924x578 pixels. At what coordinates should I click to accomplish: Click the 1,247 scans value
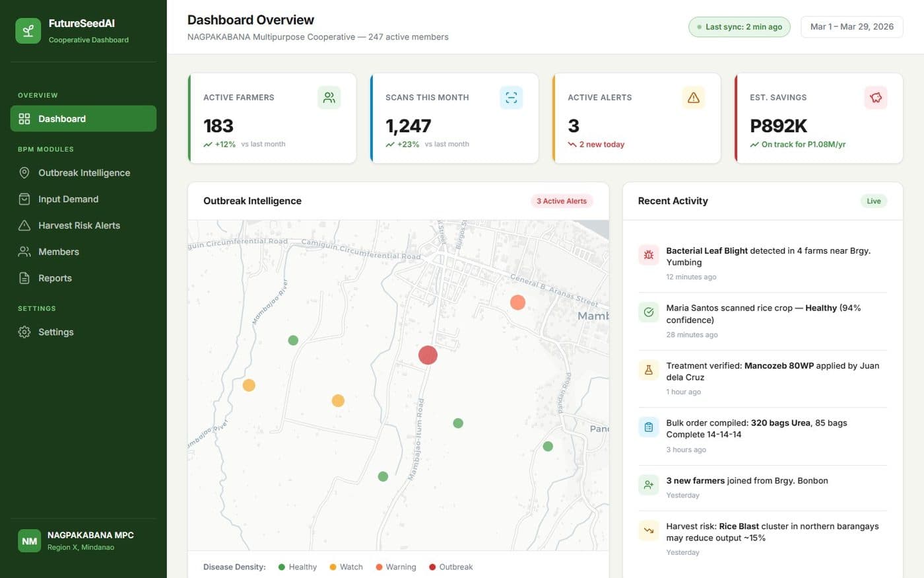point(409,126)
